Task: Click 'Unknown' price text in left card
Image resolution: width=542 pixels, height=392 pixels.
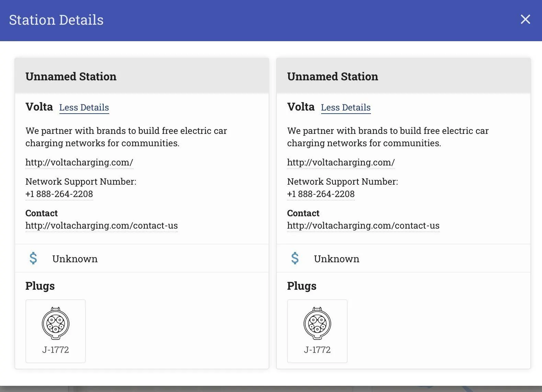Action: pyautogui.click(x=75, y=259)
